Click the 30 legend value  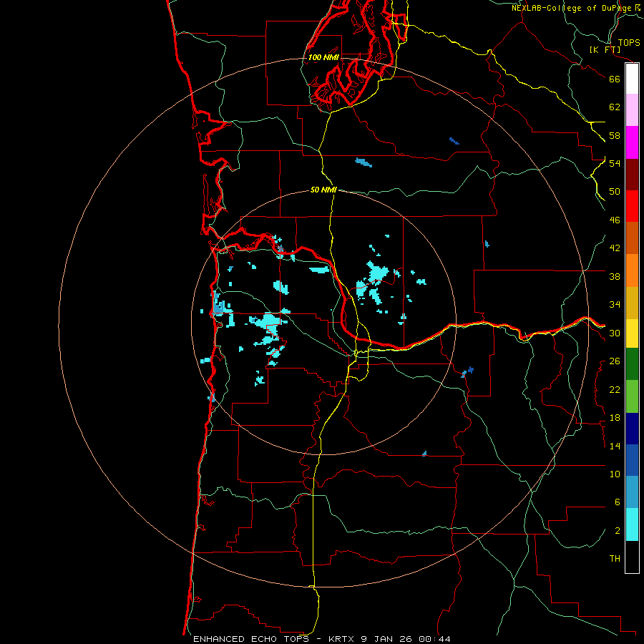coord(615,333)
